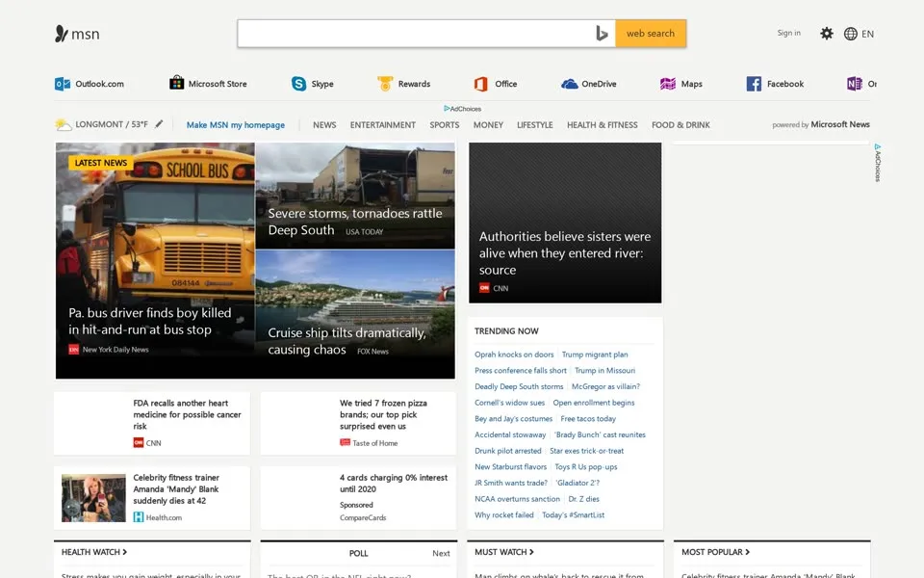The image size is (924, 578).
Task: Open the HEALTH & FITNESS section
Action: [x=603, y=125]
